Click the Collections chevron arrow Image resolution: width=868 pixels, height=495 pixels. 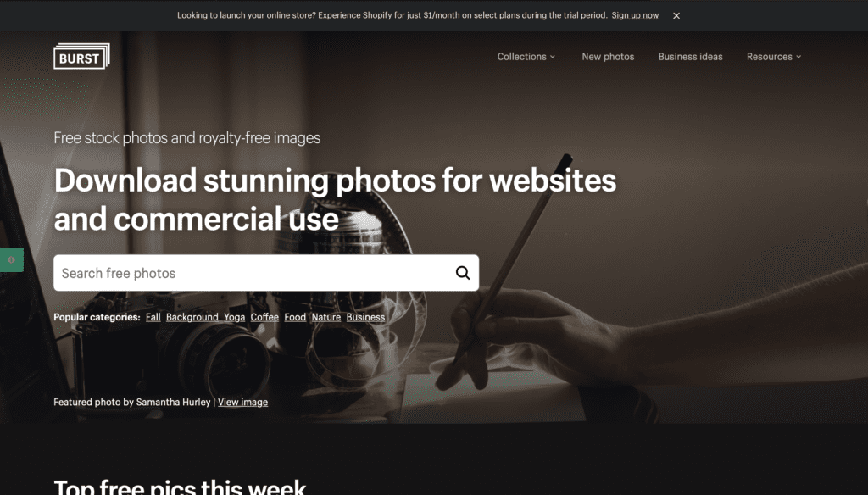[x=553, y=57]
